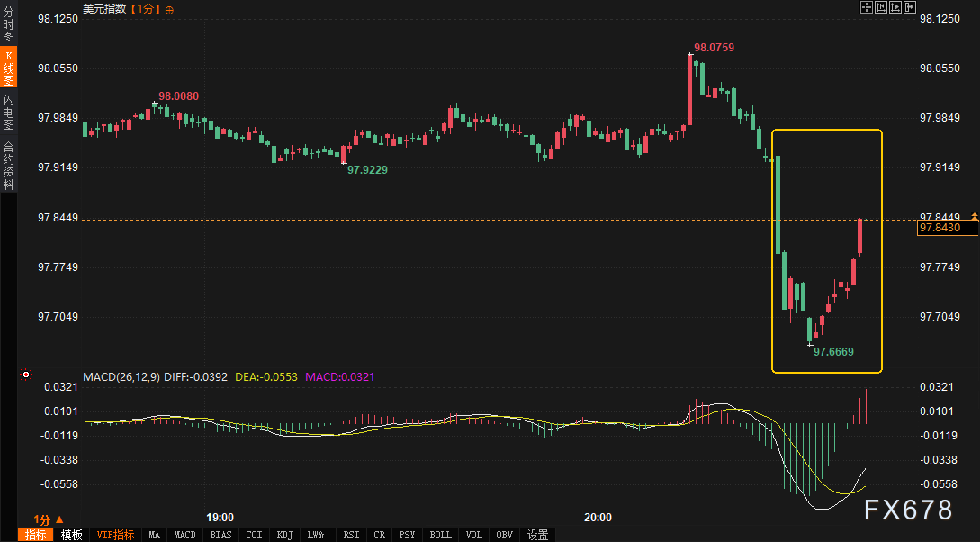Switch to the 模板 tab
Viewport: 980px width, 542px height.
tap(72, 535)
